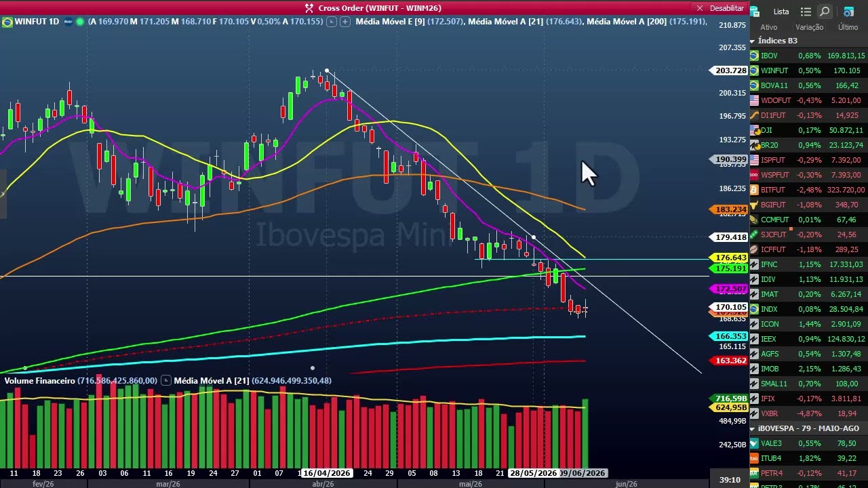The width and height of the screenshot is (868, 488).
Task: Open the asset search magnifier
Action: pos(825,12)
